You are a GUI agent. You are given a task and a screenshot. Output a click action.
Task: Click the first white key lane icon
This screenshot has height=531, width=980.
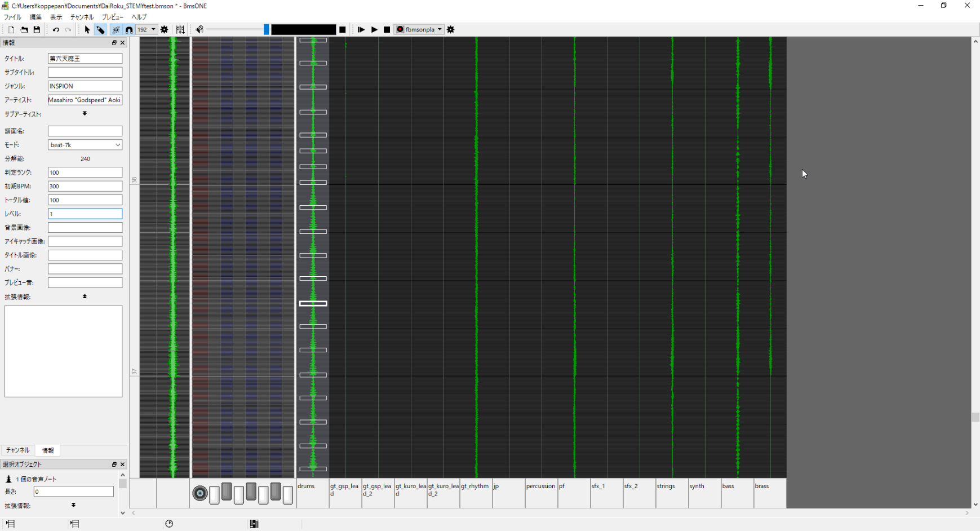[x=214, y=495]
